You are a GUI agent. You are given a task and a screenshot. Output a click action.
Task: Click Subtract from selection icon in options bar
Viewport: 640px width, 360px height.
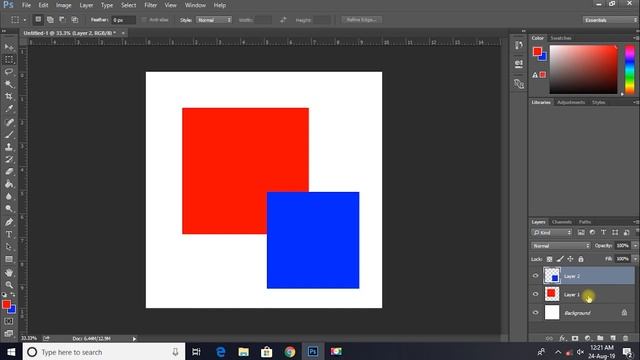62,20
